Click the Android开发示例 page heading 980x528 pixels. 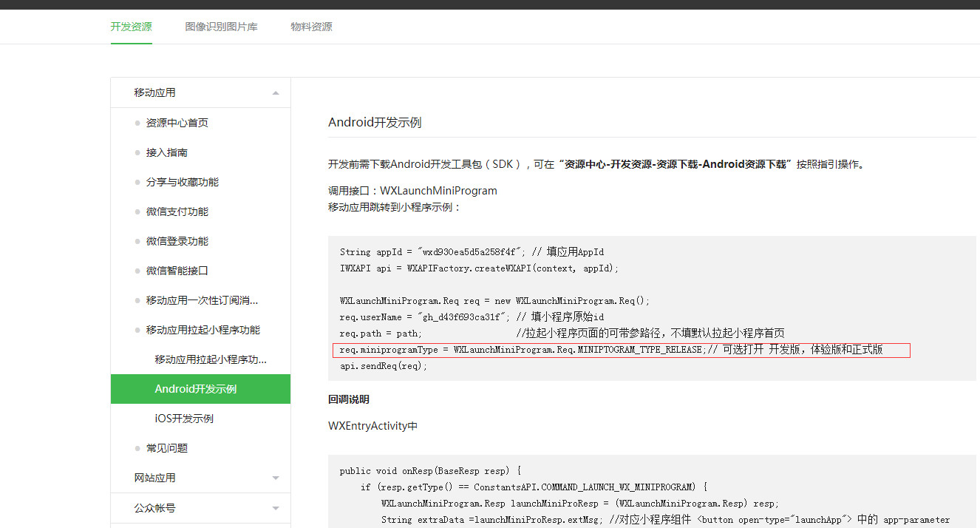click(375, 123)
